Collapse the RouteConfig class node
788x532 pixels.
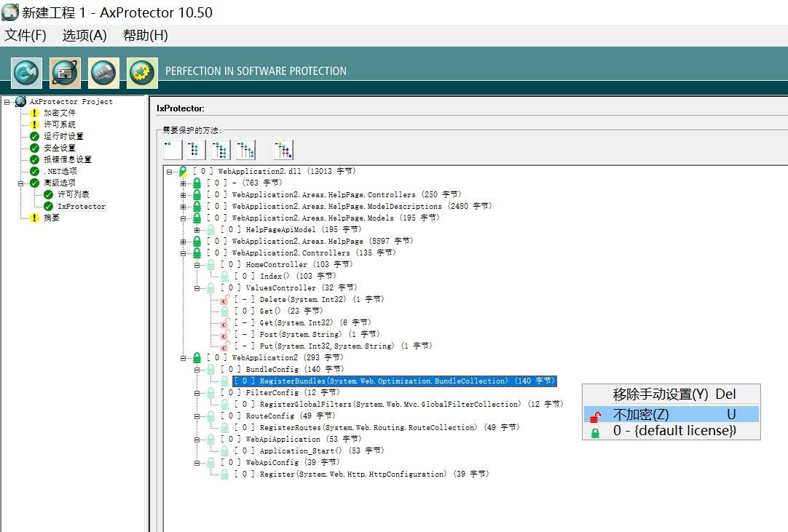tap(197, 416)
